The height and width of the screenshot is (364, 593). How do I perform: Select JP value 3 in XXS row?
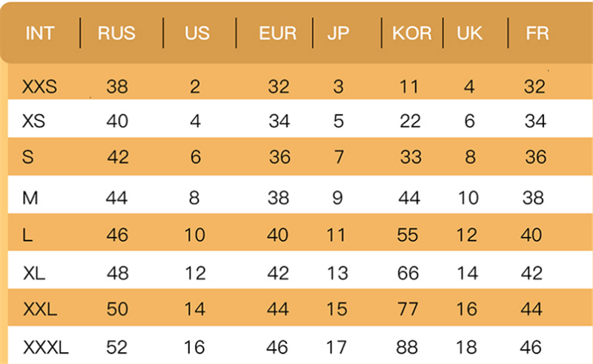pyautogui.click(x=339, y=87)
